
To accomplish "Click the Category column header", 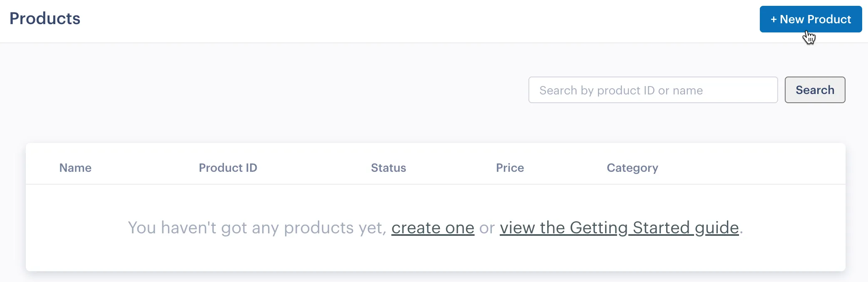I will pyautogui.click(x=632, y=168).
